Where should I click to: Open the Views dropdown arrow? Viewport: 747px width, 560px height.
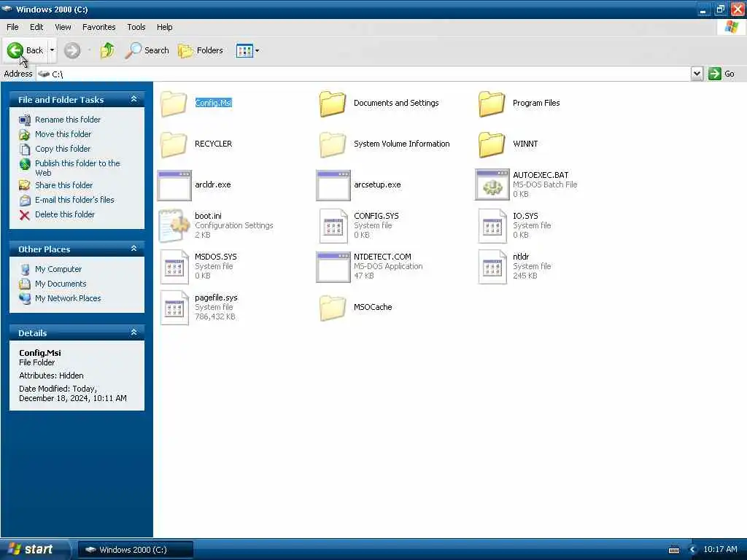pos(258,50)
